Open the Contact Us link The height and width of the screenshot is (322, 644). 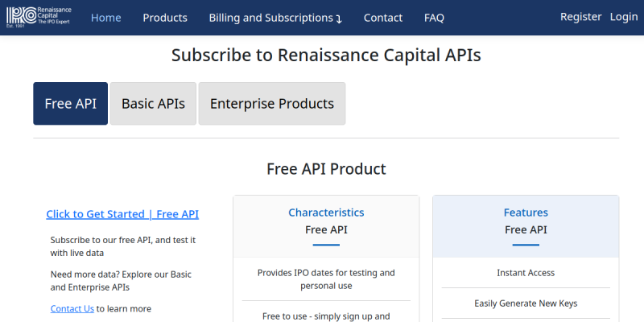click(x=72, y=308)
